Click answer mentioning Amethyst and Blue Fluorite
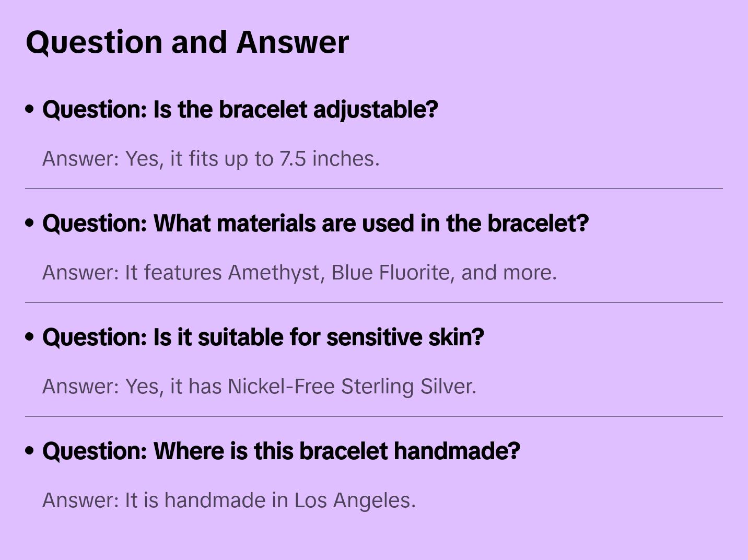 point(299,273)
